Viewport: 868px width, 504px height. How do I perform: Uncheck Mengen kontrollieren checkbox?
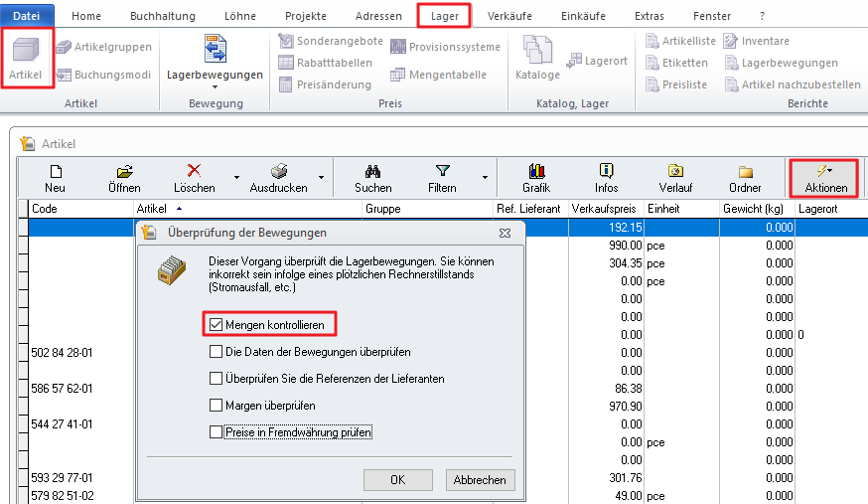[217, 323]
